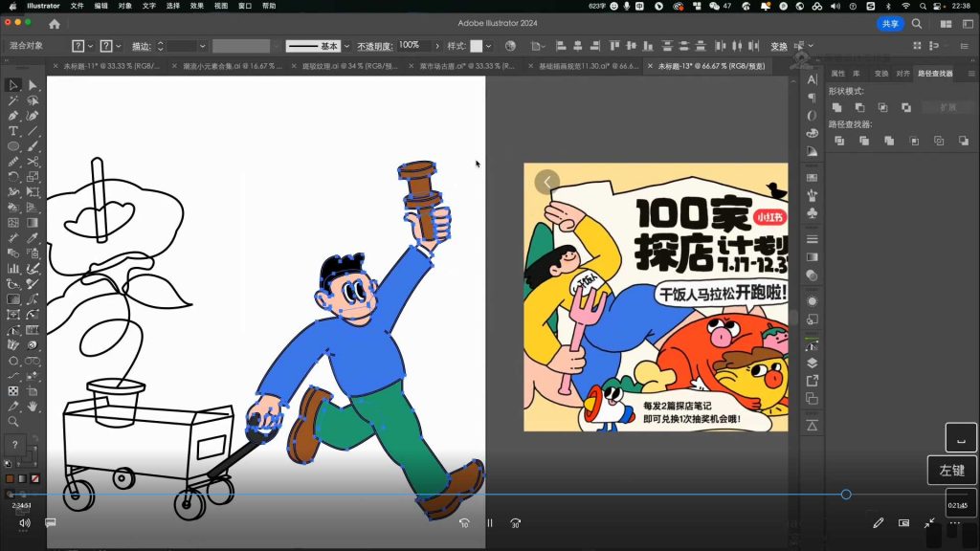Click the 共享 share button
The width and height of the screenshot is (980, 551).
(x=891, y=23)
